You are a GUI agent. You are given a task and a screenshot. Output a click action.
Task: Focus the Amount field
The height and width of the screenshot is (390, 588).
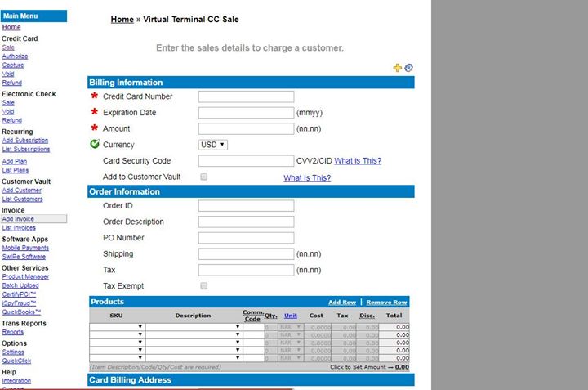(x=246, y=128)
